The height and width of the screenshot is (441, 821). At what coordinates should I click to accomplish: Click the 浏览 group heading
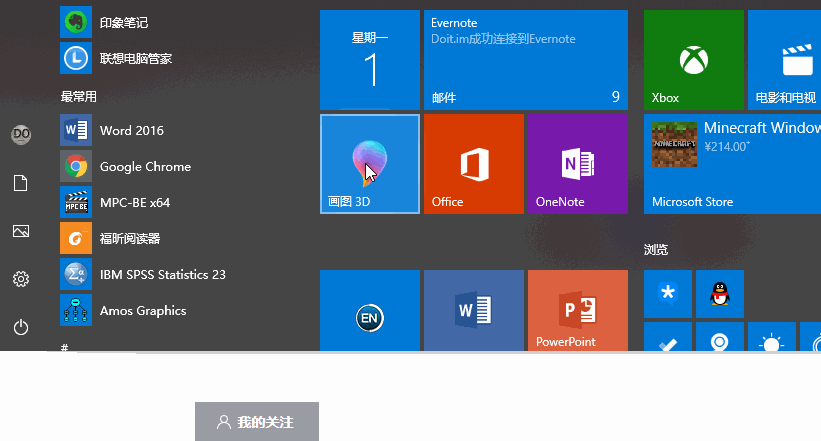(656, 250)
